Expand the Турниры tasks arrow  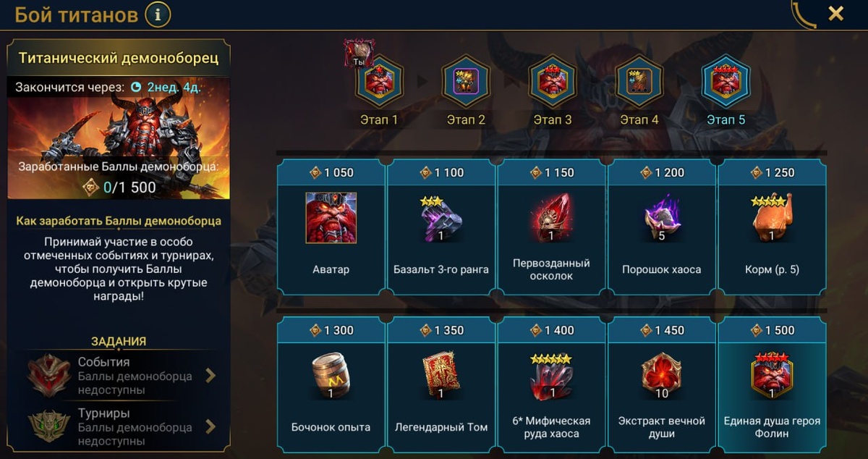click(210, 426)
